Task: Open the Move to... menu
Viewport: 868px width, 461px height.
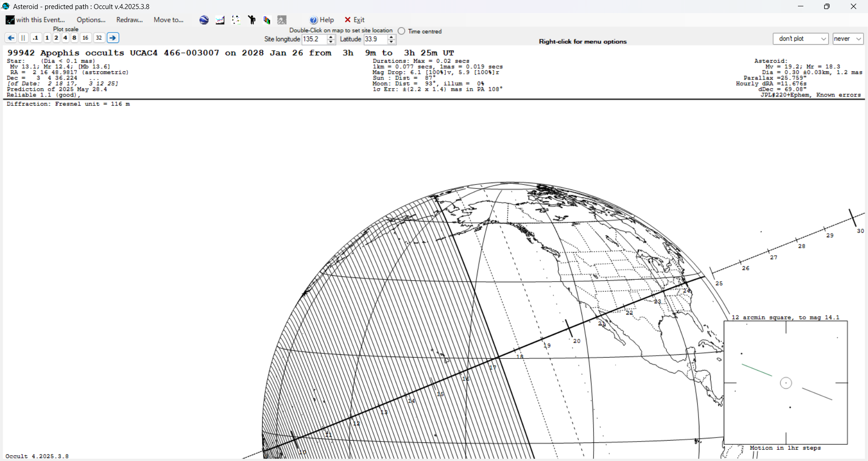Action: pyautogui.click(x=168, y=20)
